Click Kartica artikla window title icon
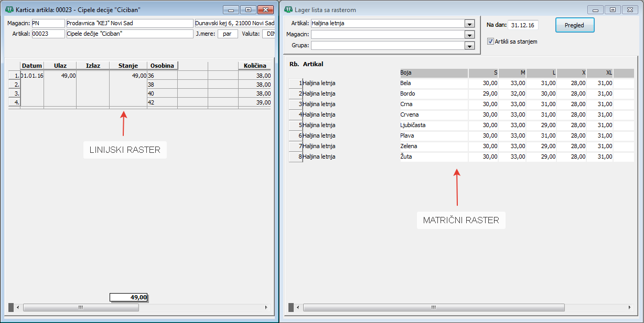 (x=9, y=9)
